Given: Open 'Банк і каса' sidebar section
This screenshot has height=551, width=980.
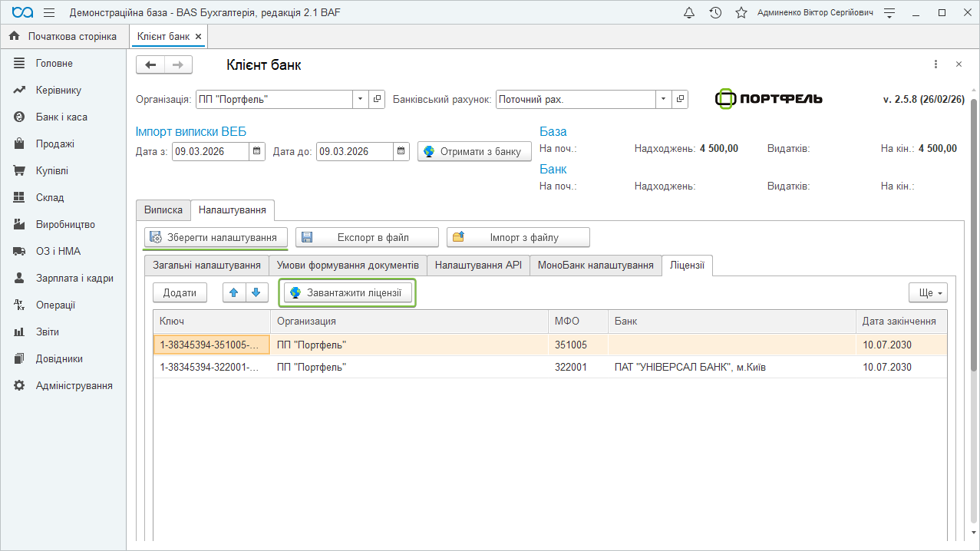Looking at the screenshot, I should (x=61, y=117).
